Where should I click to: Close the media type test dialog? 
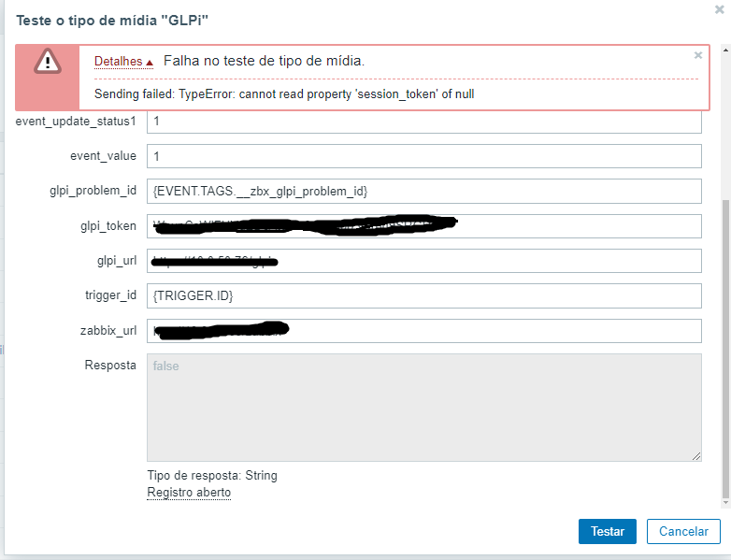(720, 9)
